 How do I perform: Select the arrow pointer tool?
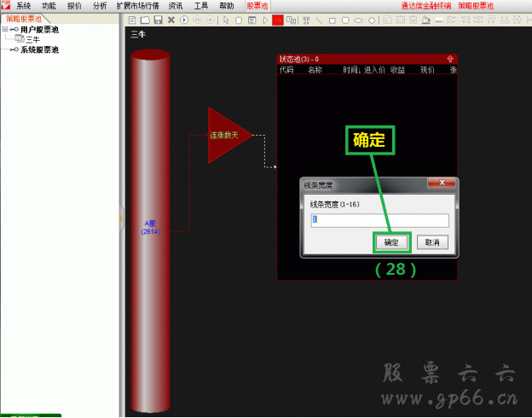226,20
